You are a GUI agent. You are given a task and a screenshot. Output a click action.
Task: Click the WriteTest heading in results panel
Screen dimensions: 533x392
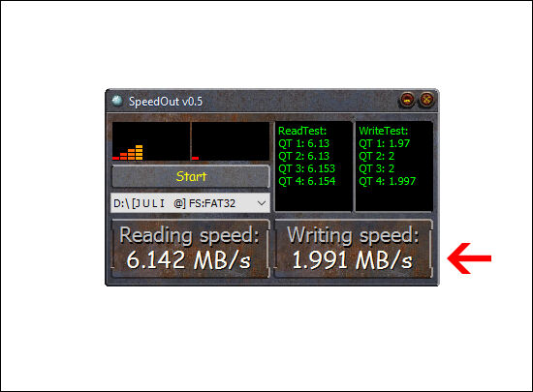pos(383,131)
